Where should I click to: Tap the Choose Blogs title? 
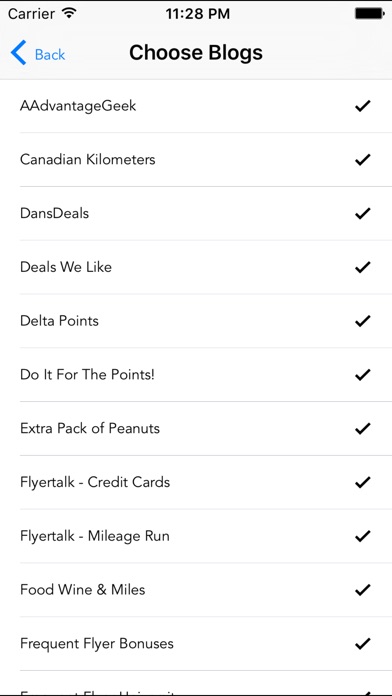[196, 52]
